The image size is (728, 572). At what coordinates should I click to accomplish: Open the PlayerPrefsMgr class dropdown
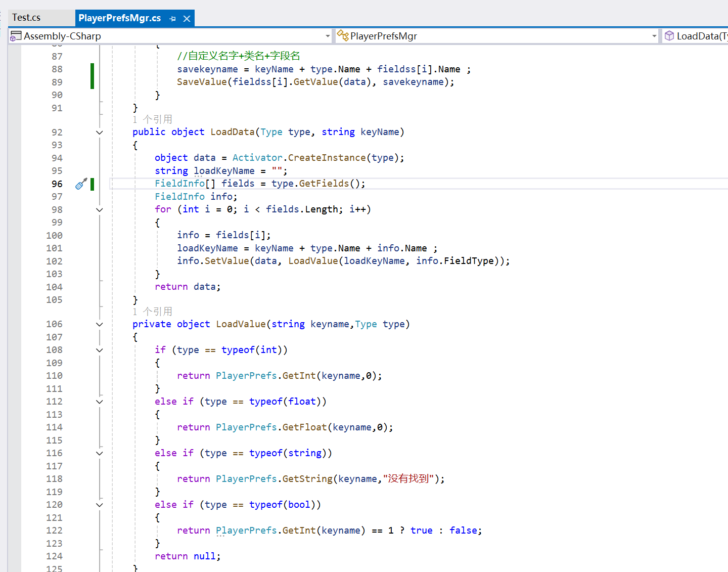coord(654,36)
